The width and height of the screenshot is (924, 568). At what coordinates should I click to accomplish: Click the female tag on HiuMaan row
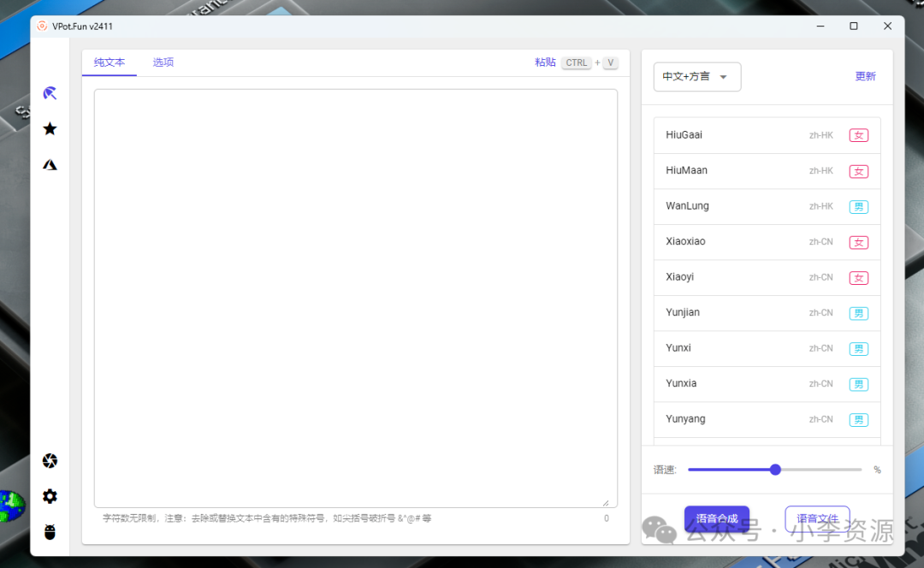(859, 171)
